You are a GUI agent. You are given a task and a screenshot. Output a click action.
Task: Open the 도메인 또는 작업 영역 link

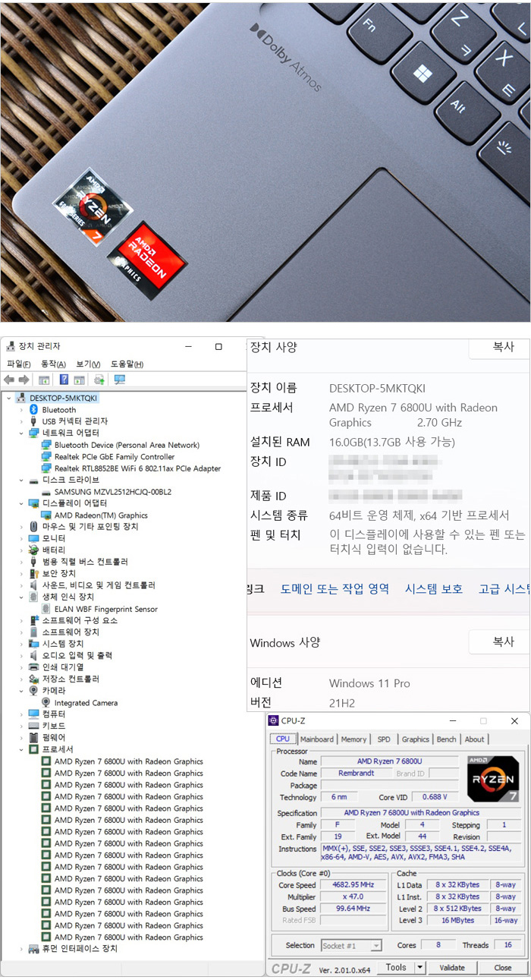coord(335,589)
